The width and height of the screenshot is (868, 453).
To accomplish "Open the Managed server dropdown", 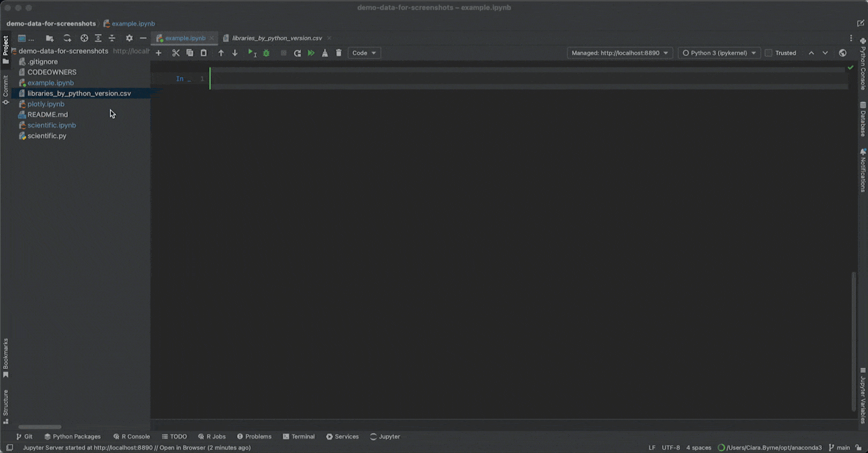I will (x=619, y=53).
